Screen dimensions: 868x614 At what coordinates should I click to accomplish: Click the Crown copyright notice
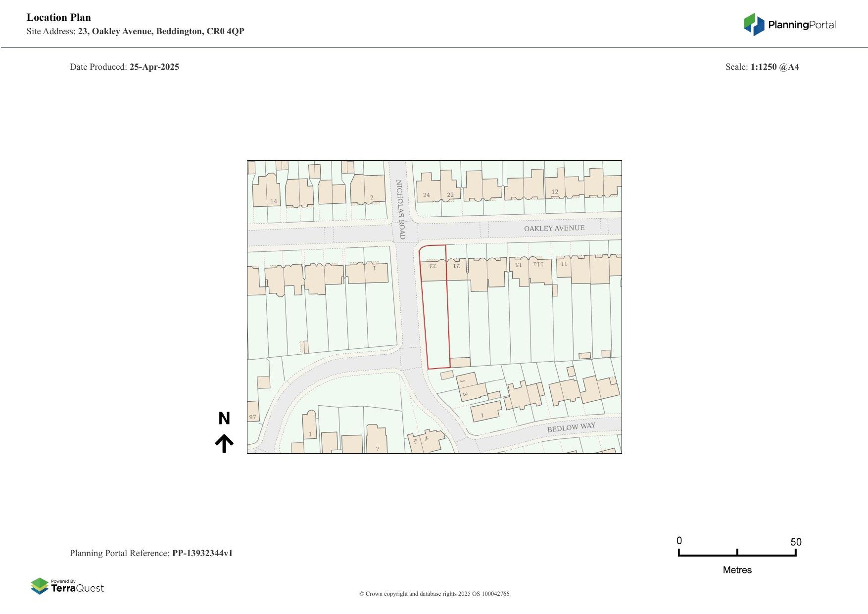point(434,594)
